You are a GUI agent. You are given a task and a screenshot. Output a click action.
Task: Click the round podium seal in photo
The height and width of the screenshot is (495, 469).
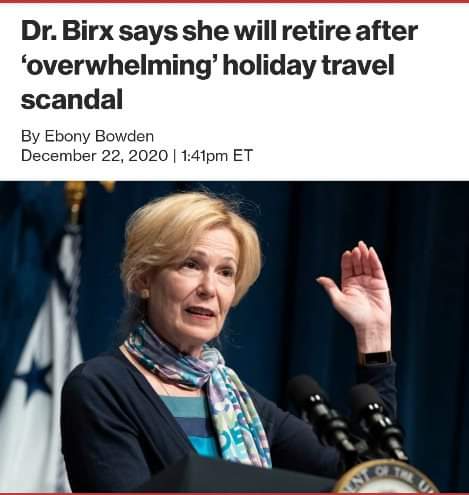(387, 477)
